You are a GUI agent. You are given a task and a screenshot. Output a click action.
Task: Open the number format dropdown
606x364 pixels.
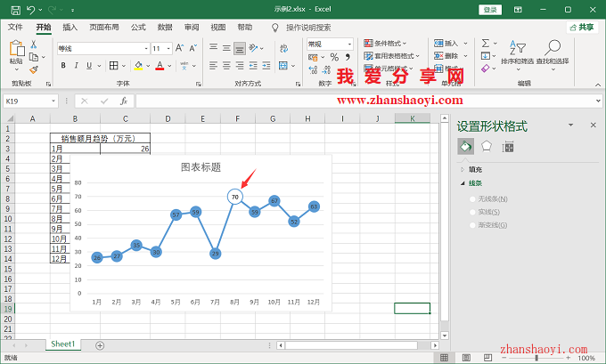pyautogui.click(x=349, y=44)
